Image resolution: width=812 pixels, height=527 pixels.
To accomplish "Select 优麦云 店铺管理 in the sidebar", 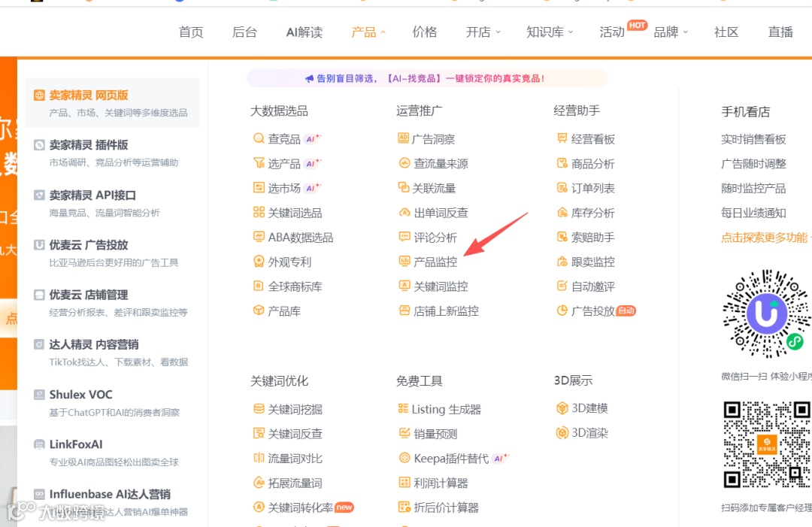I will pos(112,303).
